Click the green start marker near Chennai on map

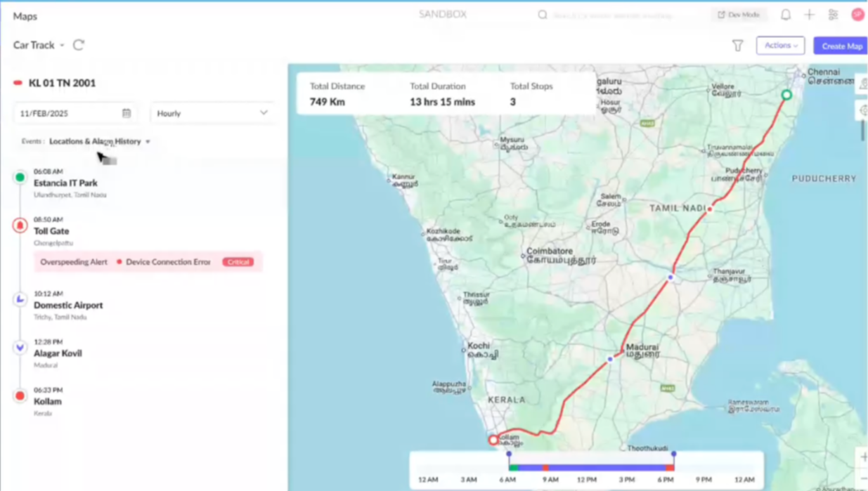pos(786,95)
